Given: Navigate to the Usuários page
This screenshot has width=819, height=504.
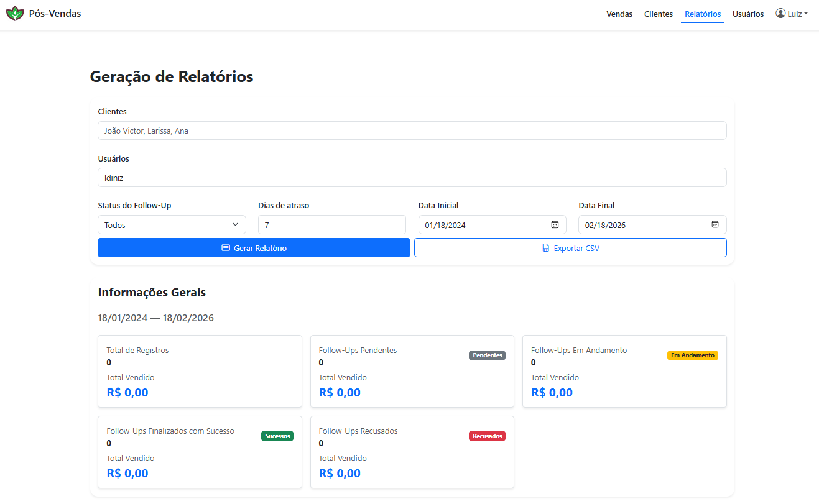Looking at the screenshot, I should pos(747,14).
